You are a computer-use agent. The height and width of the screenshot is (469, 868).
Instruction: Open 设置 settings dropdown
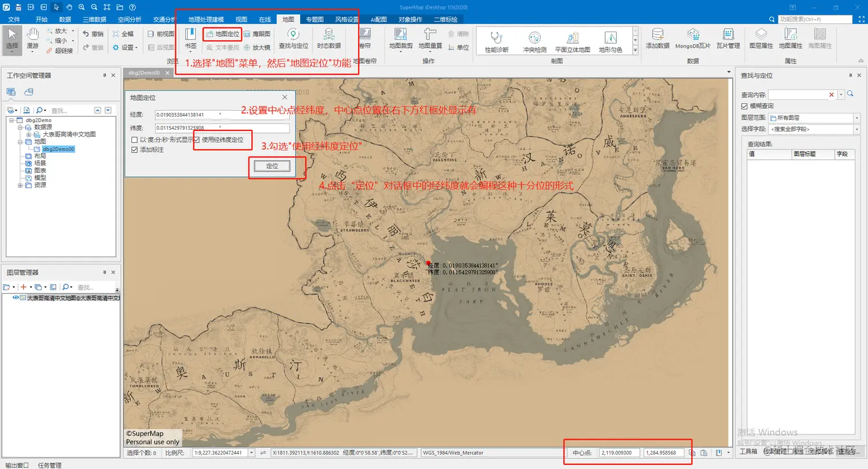point(125,48)
